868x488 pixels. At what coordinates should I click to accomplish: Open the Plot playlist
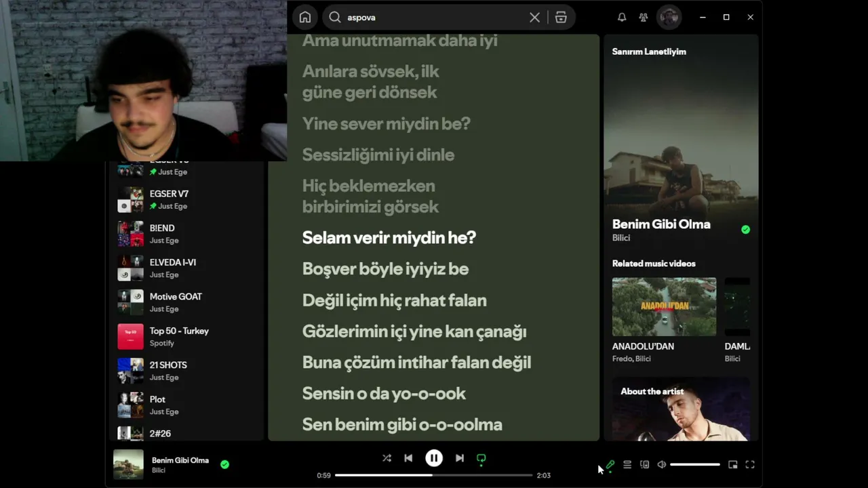[x=186, y=405]
